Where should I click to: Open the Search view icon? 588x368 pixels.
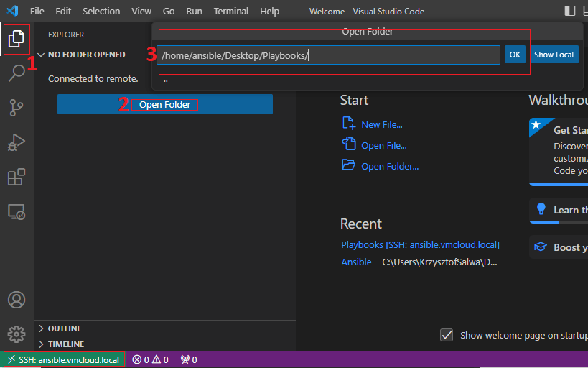[x=17, y=73]
